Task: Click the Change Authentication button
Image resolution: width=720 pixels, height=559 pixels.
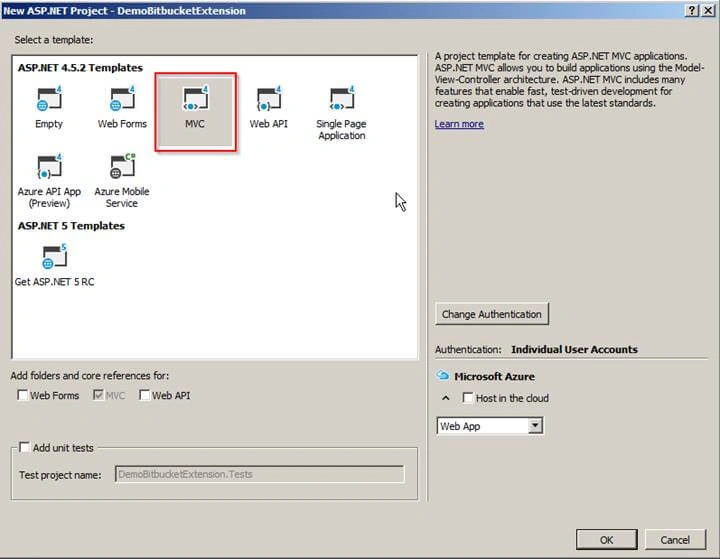Action: coord(492,314)
